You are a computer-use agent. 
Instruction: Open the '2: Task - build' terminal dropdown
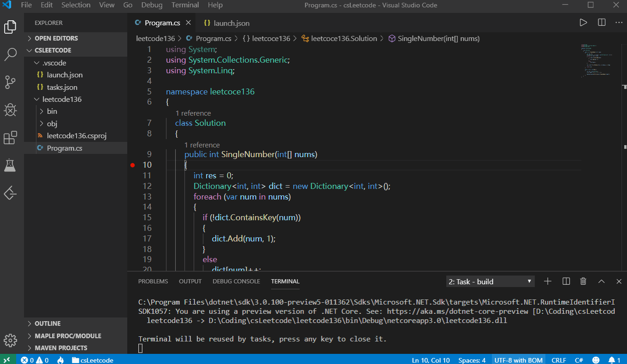point(490,281)
